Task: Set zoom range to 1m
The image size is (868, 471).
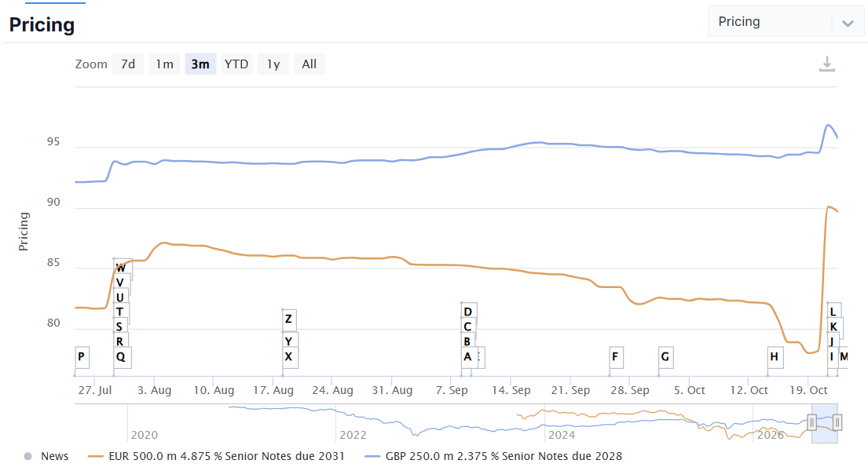Action: (164, 64)
